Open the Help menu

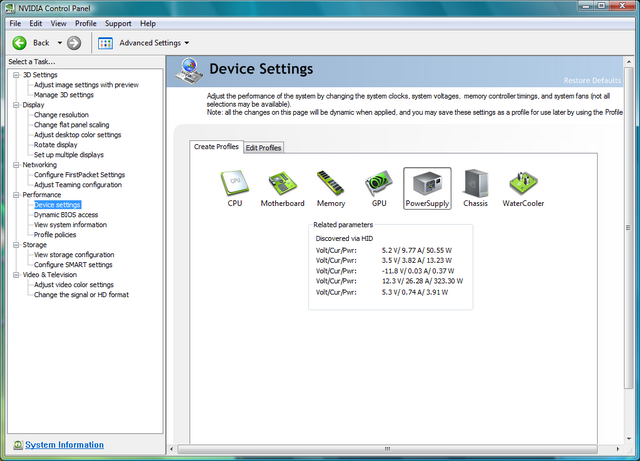[x=148, y=24]
